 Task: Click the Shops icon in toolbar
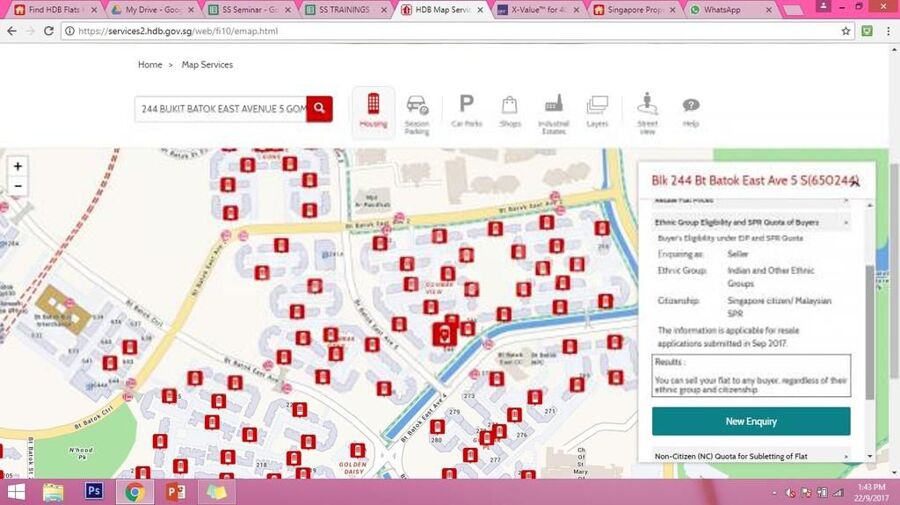click(x=510, y=109)
